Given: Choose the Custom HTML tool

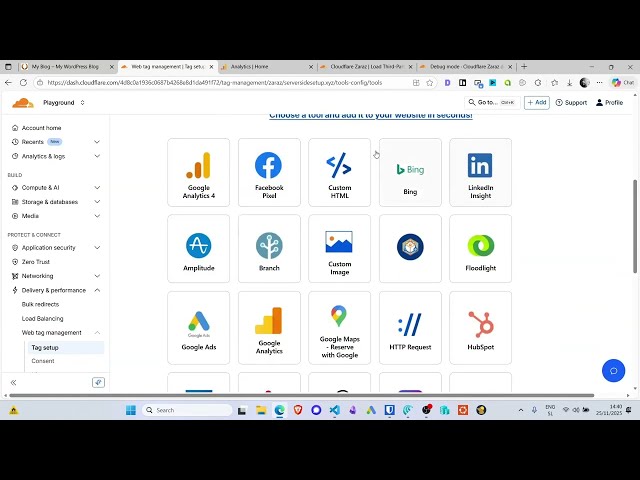Looking at the screenshot, I should pos(340,172).
